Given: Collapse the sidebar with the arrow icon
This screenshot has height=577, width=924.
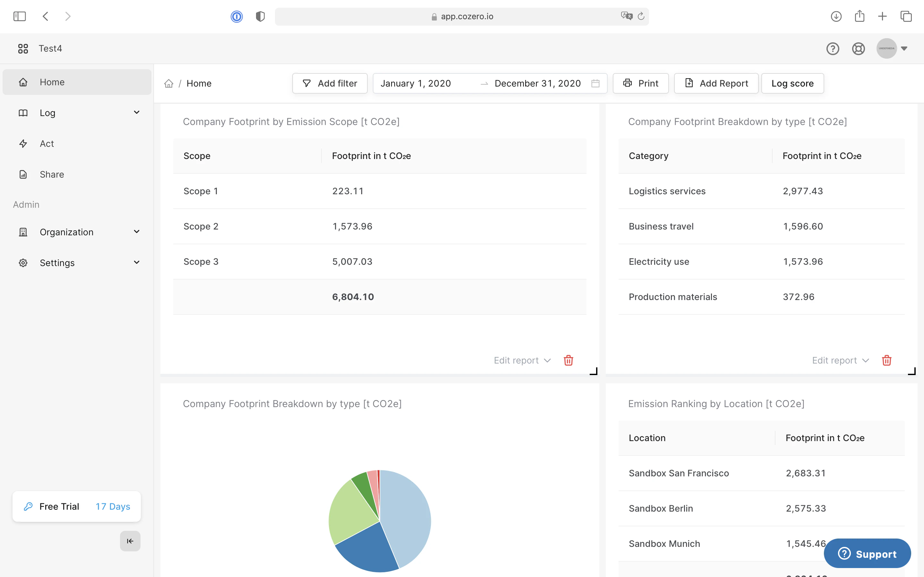Looking at the screenshot, I should [x=130, y=541].
